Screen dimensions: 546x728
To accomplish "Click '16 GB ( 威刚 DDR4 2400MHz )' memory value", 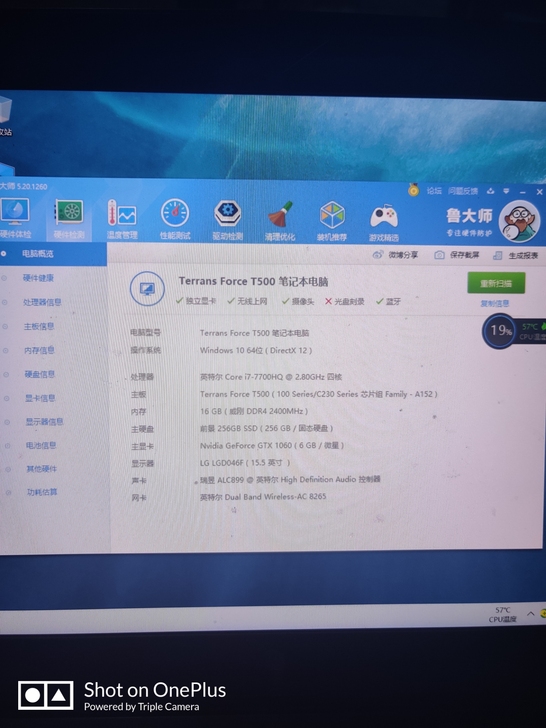I will (x=254, y=411).
